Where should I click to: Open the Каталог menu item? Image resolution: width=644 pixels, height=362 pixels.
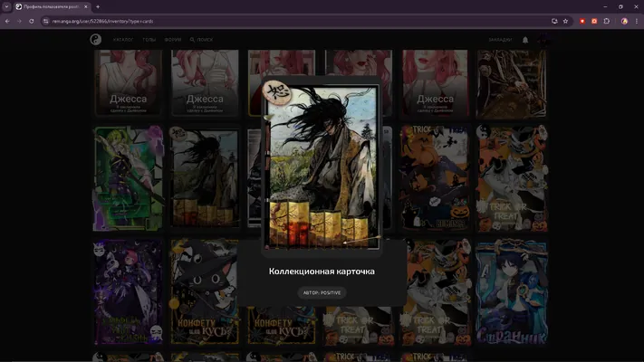coord(123,40)
